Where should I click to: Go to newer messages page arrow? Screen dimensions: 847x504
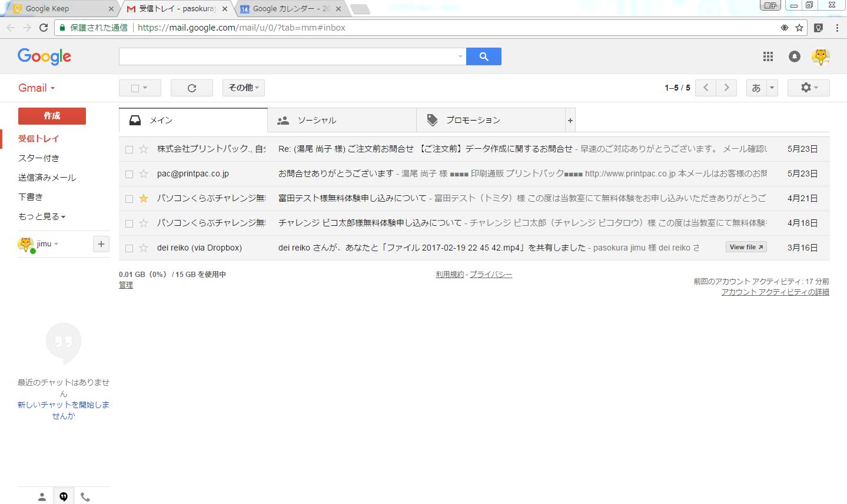click(706, 88)
